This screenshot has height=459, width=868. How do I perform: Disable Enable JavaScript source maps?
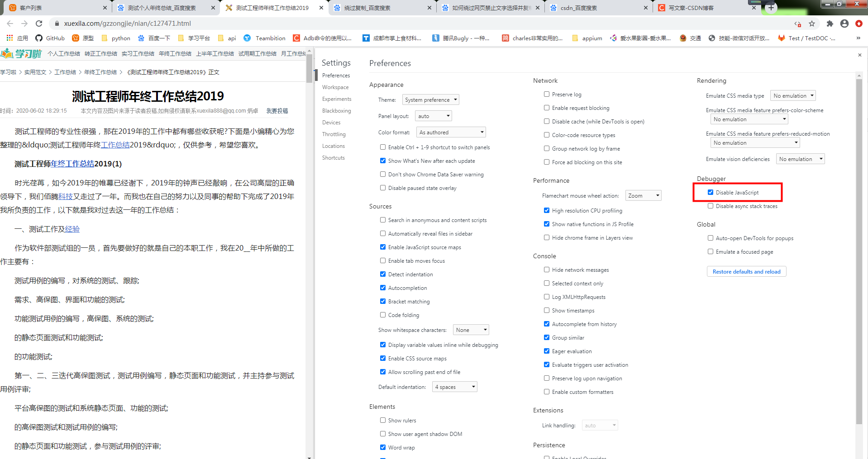(383, 247)
